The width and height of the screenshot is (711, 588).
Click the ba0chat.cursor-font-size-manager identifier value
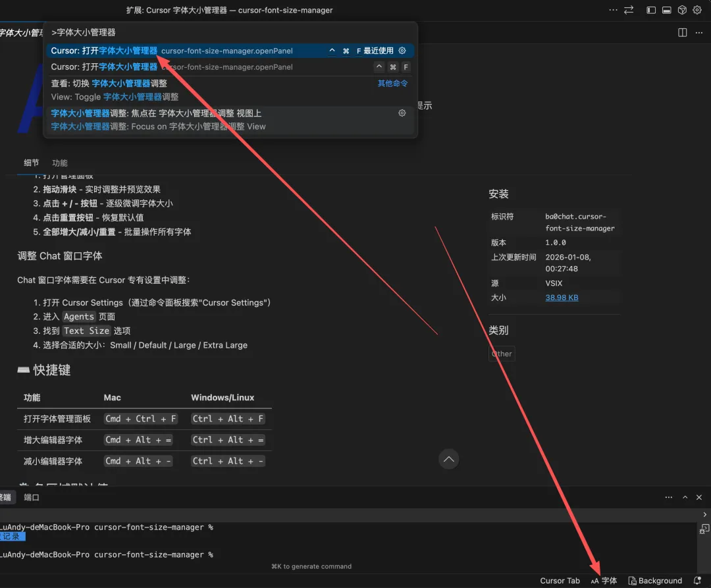(x=579, y=223)
